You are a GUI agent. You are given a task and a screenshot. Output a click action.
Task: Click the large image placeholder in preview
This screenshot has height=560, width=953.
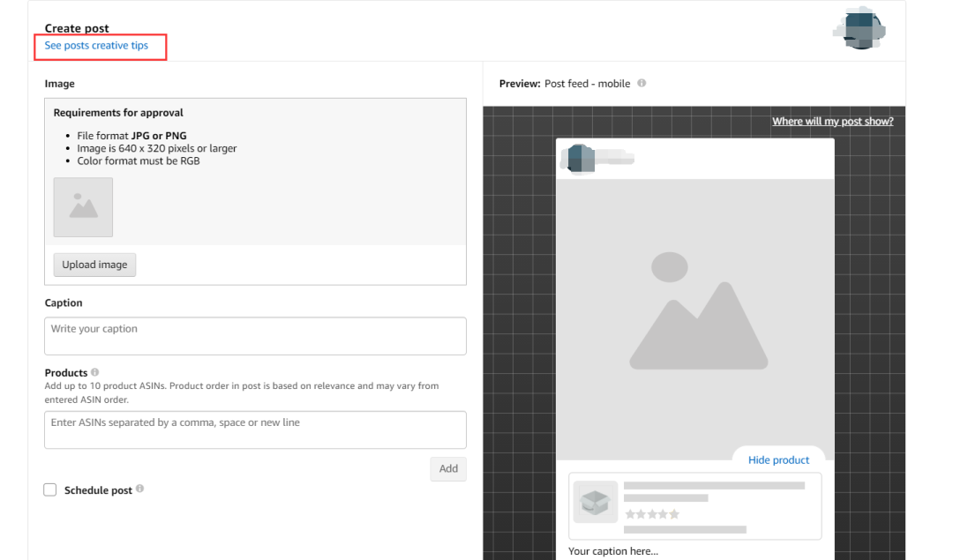click(695, 319)
